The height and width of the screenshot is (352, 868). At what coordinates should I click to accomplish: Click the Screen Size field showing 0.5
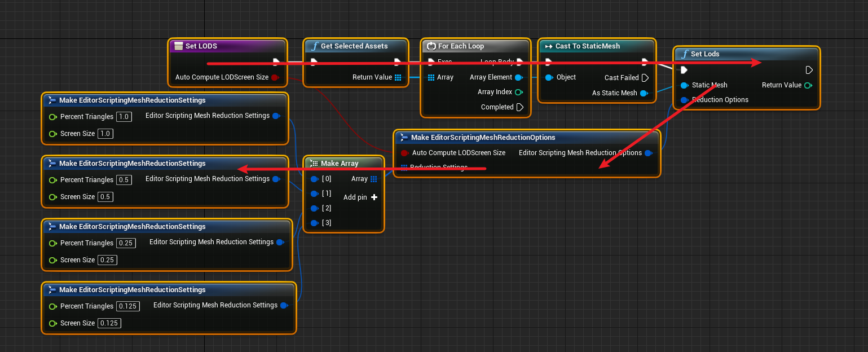point(105,197)
